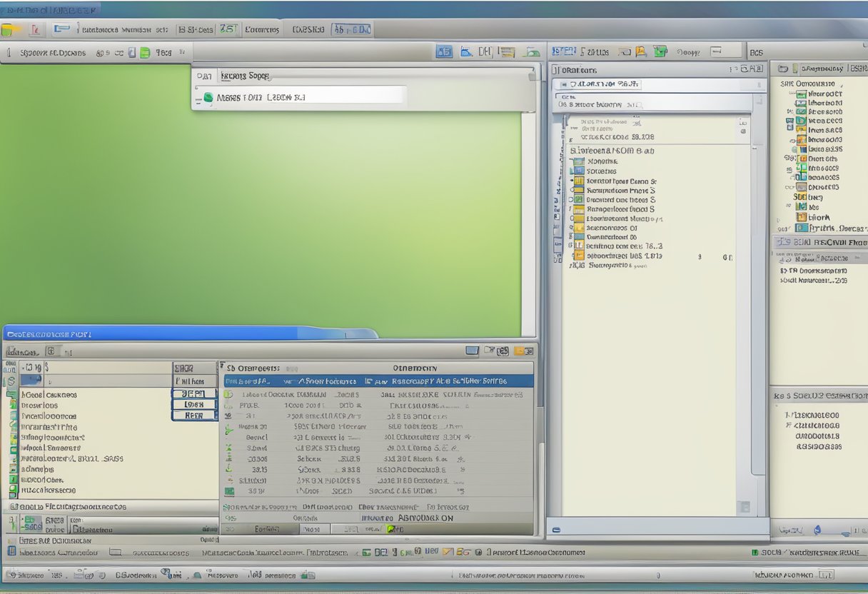Click the yellow folder icon in top toolbar
Viewport: 868px width, 594px height.
click(x=9, y=29)
